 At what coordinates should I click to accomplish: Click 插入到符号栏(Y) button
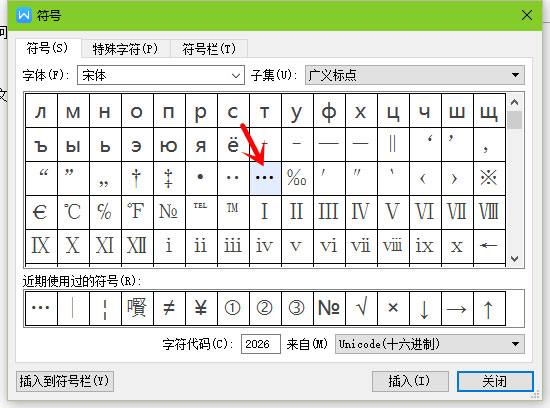pyautogui.click(x=65, y=381)
